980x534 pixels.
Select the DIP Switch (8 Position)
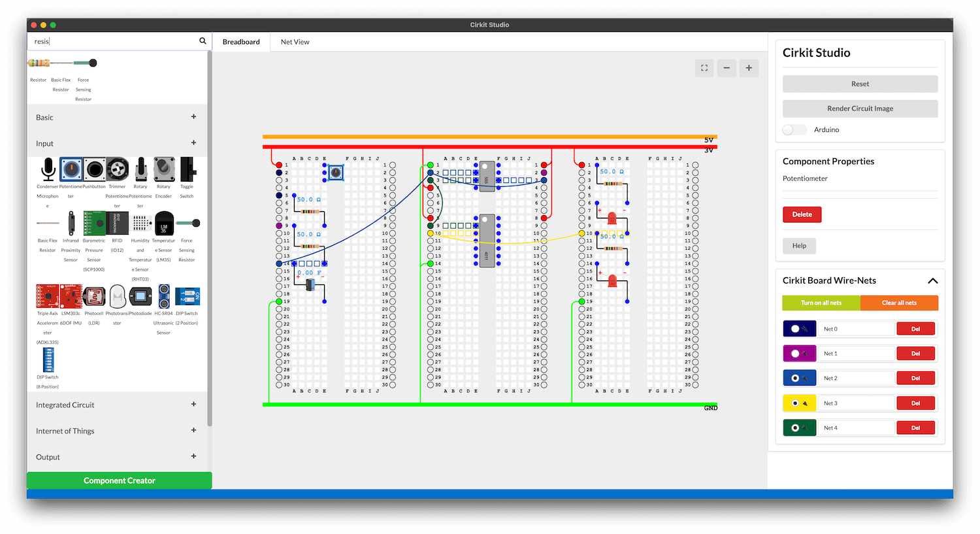[48, 359]
